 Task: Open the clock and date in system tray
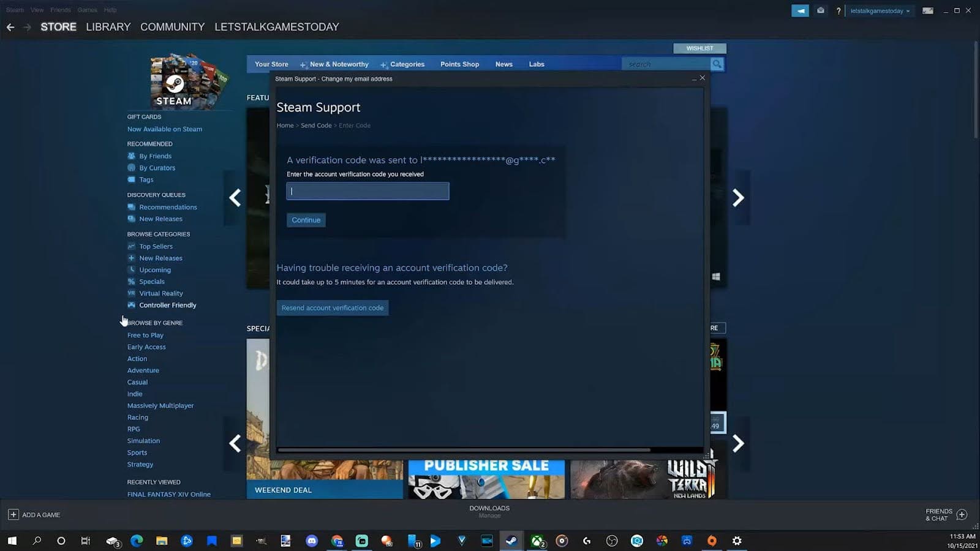tap(962, 541)
